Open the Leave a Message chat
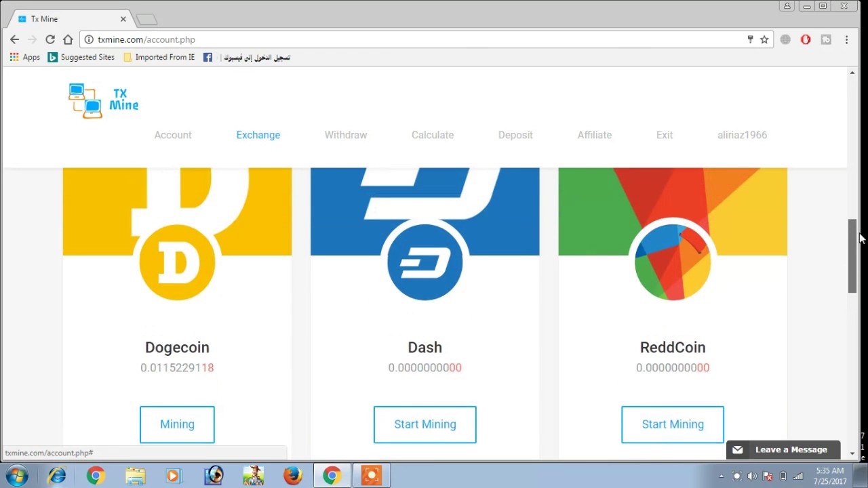This screenshot has height=488, width=868. click(783, 449)
